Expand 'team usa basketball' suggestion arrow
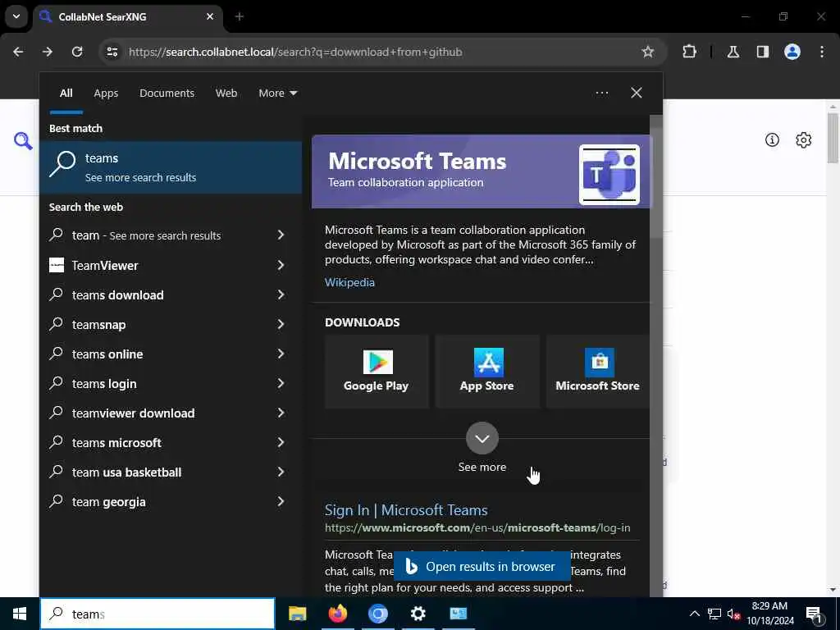The width and height of the screenshot is (840, 630). [281, 472]
